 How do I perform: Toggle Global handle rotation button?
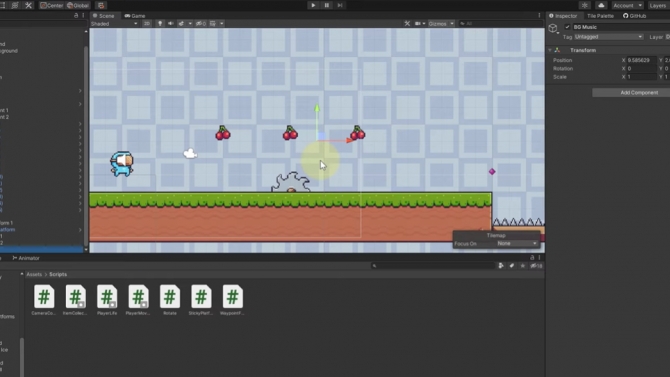pyautogui.click(x=78, y=6)
